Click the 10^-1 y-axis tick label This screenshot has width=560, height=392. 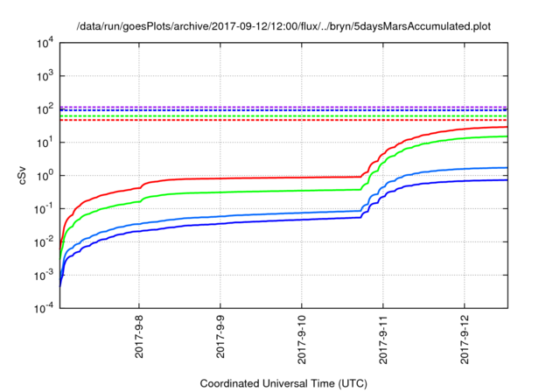pyautogui.click(x=44, y=209)
